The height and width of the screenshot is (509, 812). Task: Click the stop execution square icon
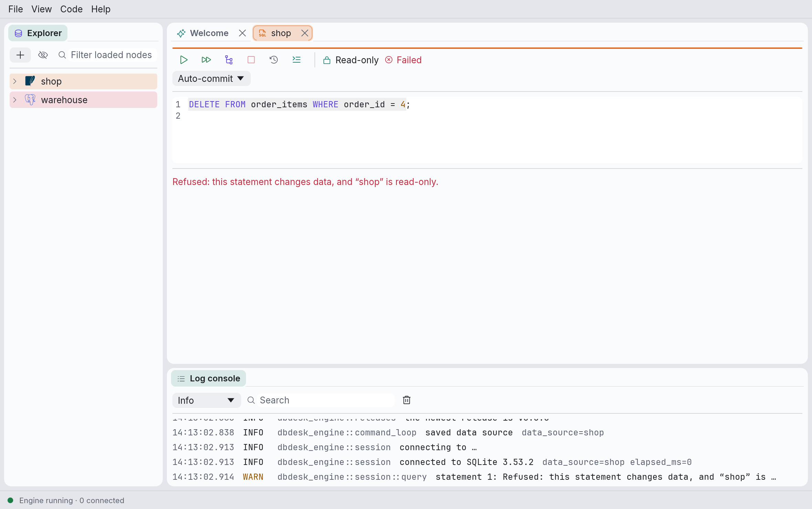click(x=251, y=60)
